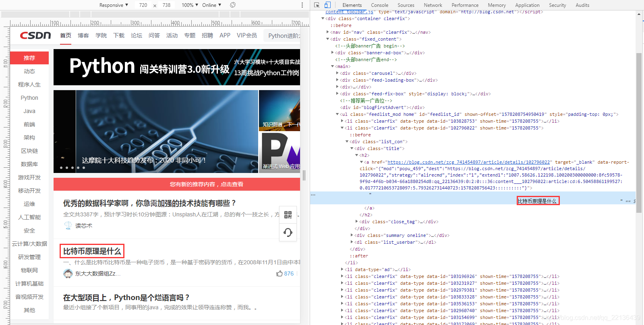Viewport: 644px width, 325px height.
Task: Toggle the device toolbar icon
Action: (x=327, y=5)
